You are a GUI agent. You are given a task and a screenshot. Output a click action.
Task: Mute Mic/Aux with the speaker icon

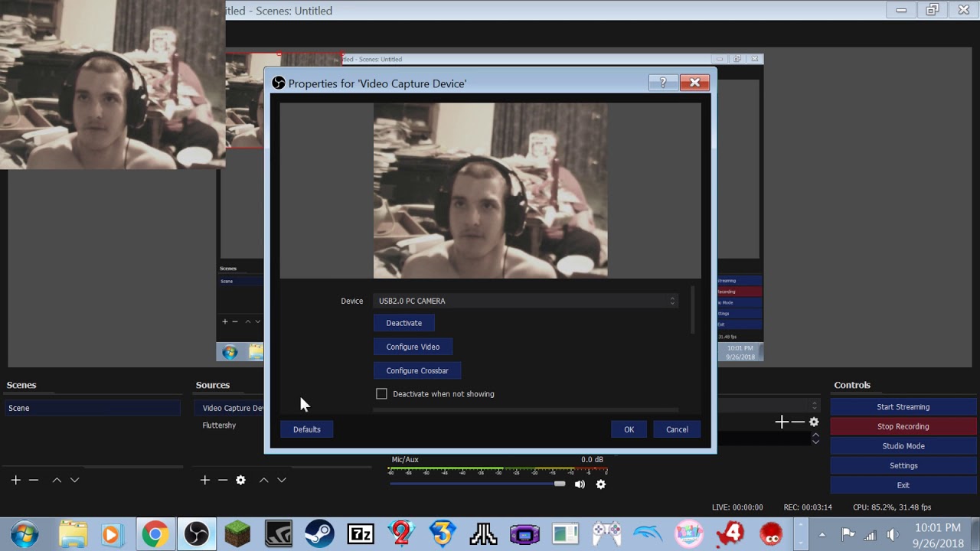click(x=580, y=484)
